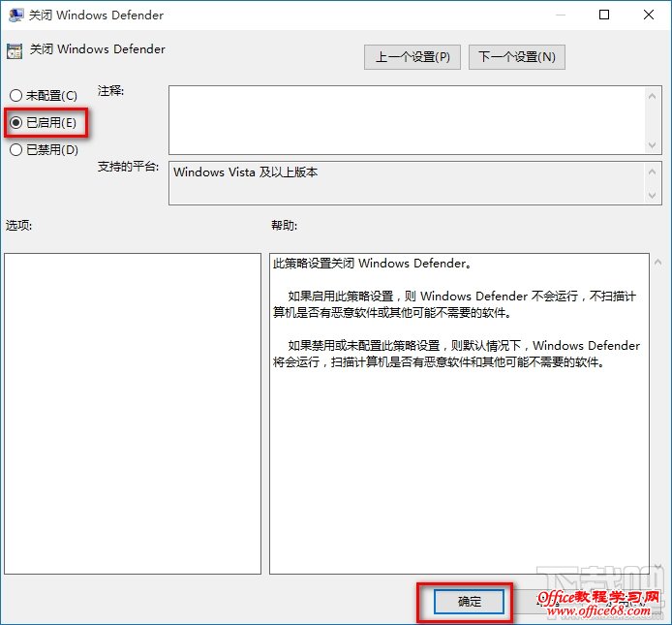
Task: Click the supported platform scroll up arrow
Action: pyautogui.click(x=652, y=172)
